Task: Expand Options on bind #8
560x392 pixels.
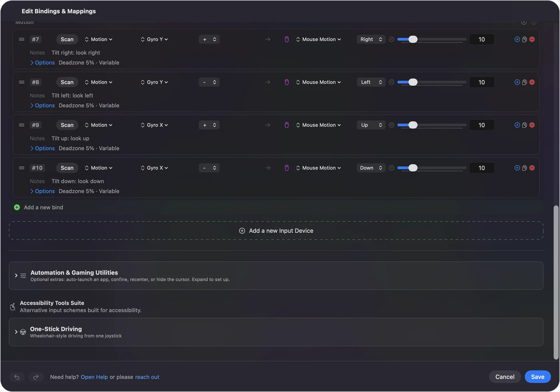Action: (x=42, y=105)
